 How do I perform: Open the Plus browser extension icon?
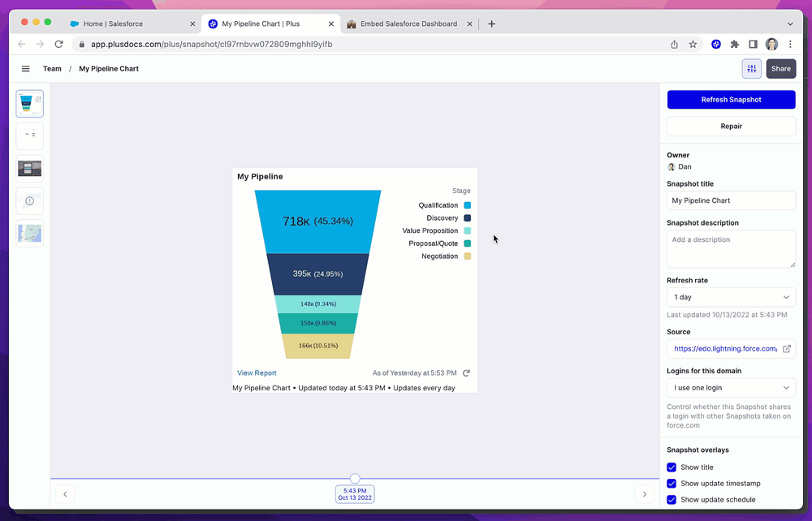click(715, 45)
